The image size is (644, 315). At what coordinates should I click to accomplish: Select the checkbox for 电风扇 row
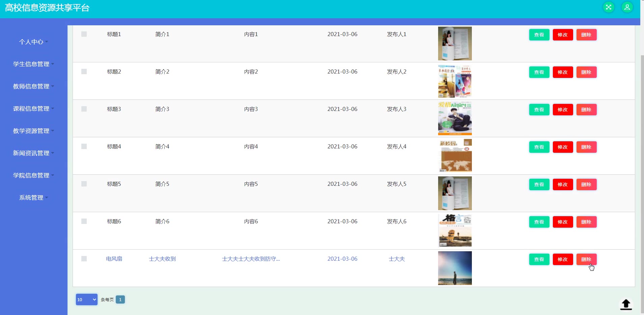click(84, 259)
